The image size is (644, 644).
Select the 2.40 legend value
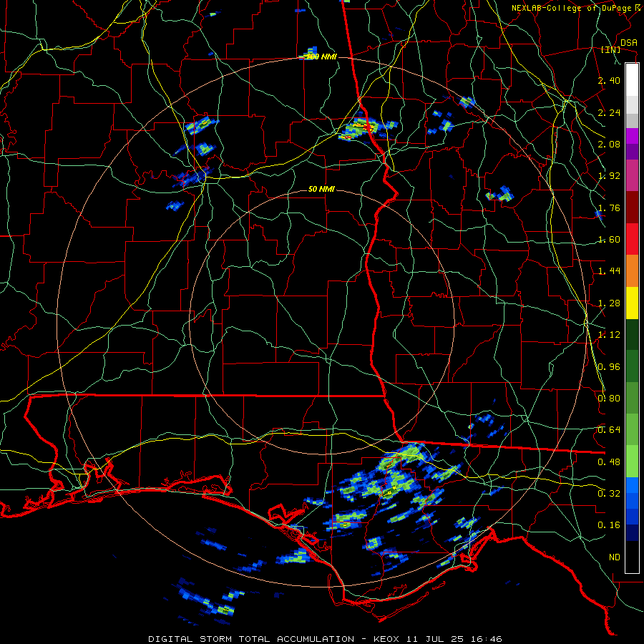click(609, 80)
